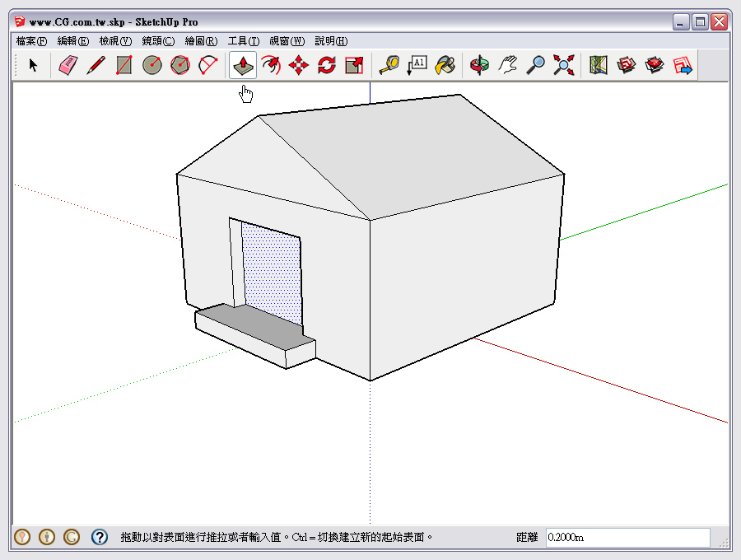This screenshot has height=560, width=741.
Task: Click the help question mark in status bar
Action: (x=100, y=538)
